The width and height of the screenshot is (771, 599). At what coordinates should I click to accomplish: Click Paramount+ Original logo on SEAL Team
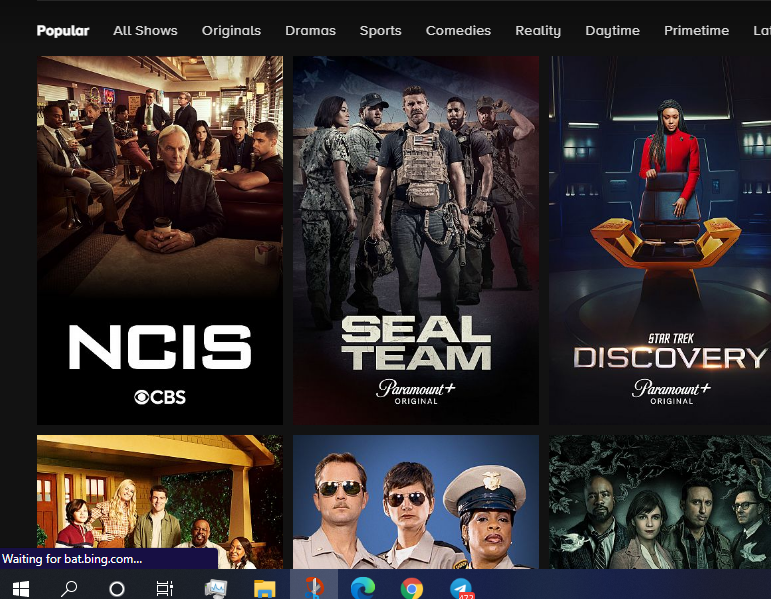tap(416, 392)
